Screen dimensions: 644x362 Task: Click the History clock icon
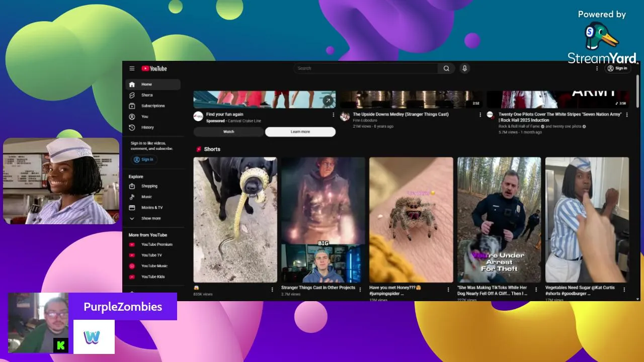(x=132, y=127)
